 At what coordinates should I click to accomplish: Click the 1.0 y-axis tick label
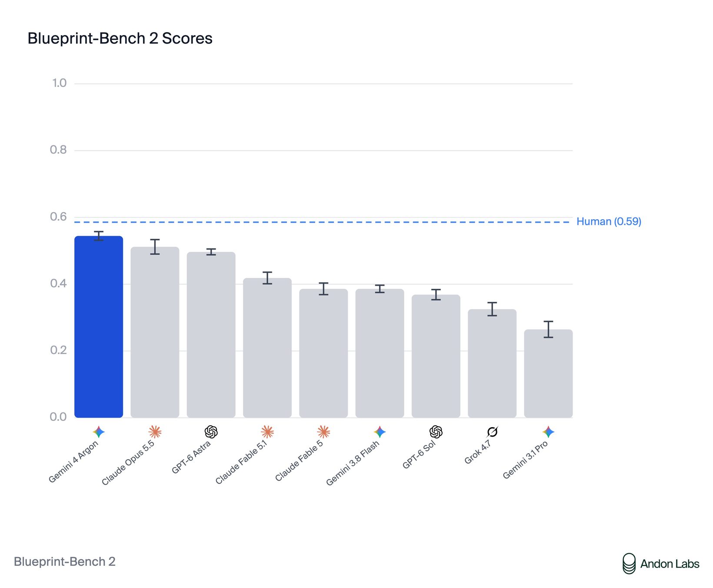(60, 83)
